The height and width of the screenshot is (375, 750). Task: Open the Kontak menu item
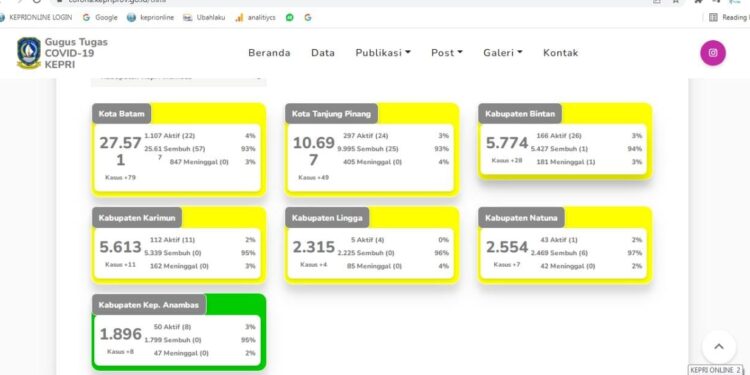click(x=561, y=53)
